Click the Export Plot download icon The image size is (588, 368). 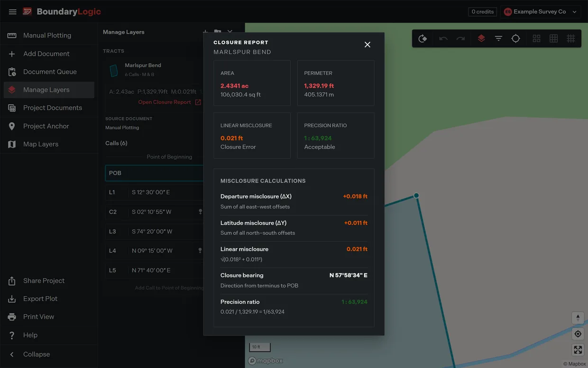tap(12, 299)
